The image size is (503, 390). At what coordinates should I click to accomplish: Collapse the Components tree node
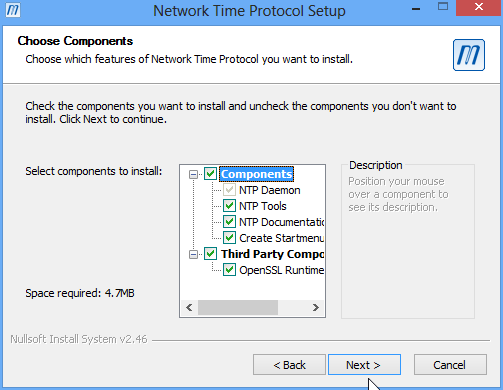[193, 174]
